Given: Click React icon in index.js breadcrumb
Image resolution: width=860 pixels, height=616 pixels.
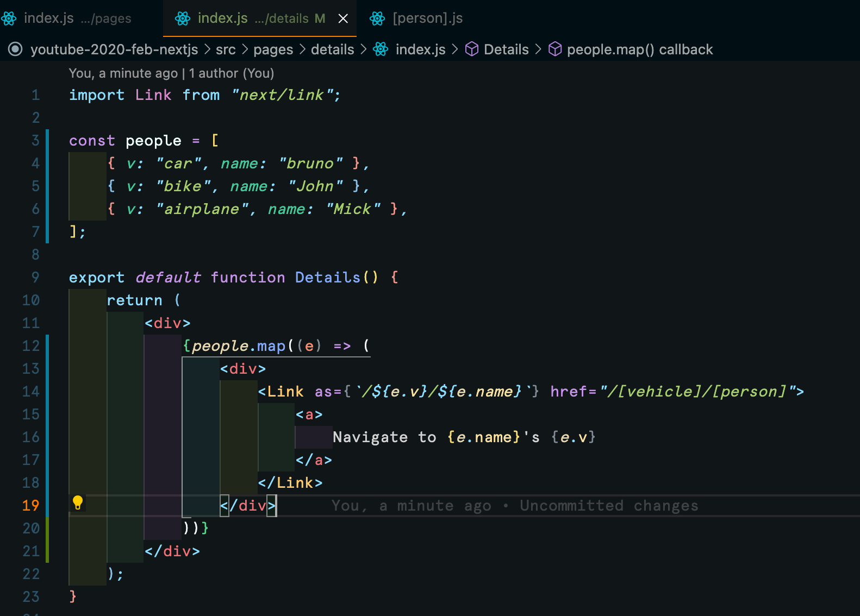Looking at the screenshot, I should click(x=381, y=49).
